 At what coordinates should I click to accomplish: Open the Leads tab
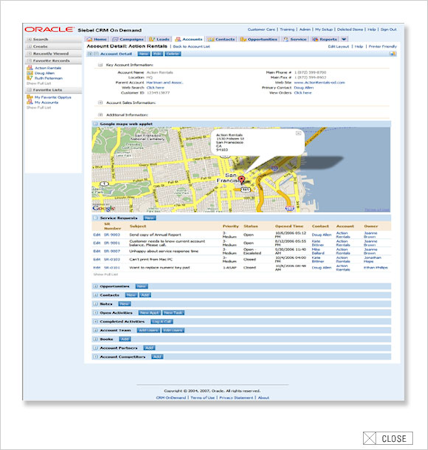pyautogui.click(x=159, y=39)
